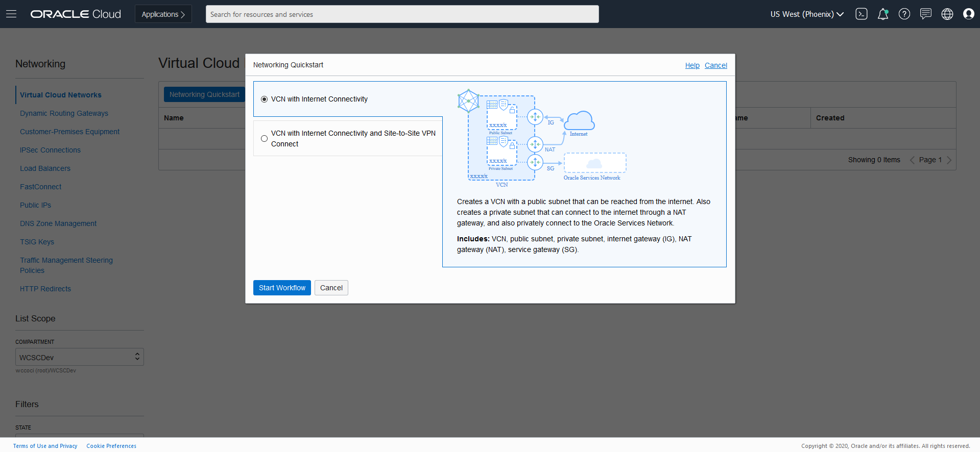Click the Networking Quickstart dialog title
Viewport: 980px width, 452px height.
[288, 65]
